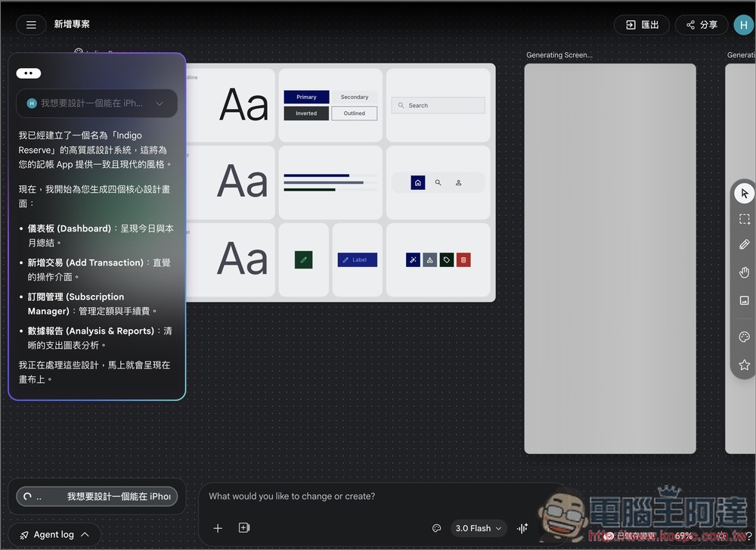Image resolution: width=756 pixels, height=550 pixels.
Task: Expand the prompt dropdown chevron in chat panel
Action: [160, 103]
